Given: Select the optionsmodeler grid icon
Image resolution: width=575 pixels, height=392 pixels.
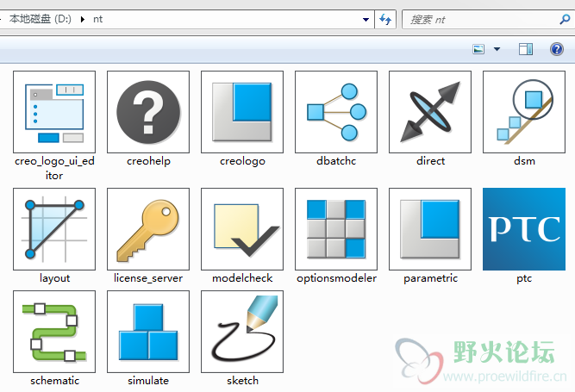Looking at the screenshot, I should (x=336, y=229).
